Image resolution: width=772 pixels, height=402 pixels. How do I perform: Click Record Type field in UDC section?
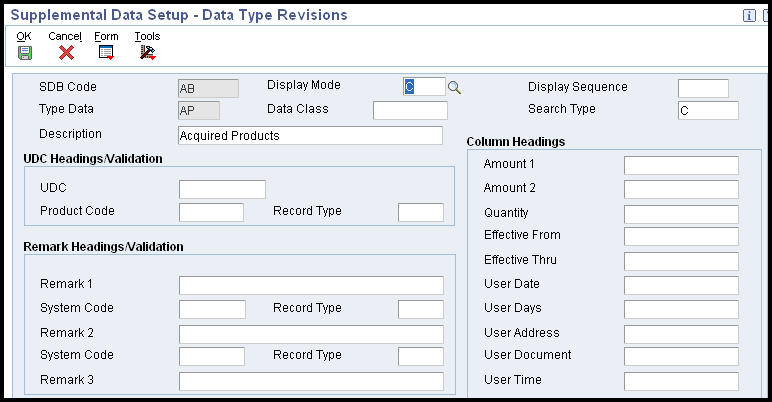(420, 212)
